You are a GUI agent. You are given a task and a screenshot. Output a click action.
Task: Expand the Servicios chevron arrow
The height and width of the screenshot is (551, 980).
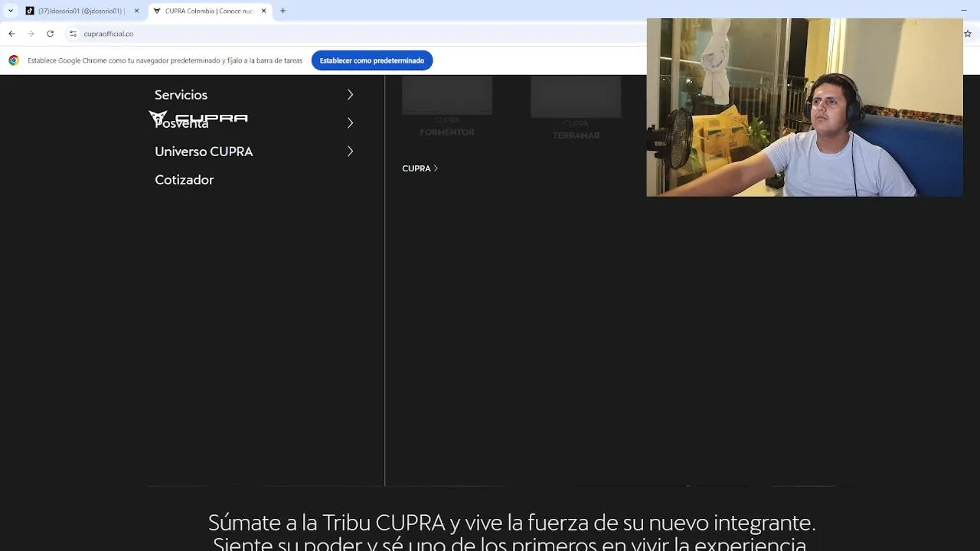coord(350,95)
